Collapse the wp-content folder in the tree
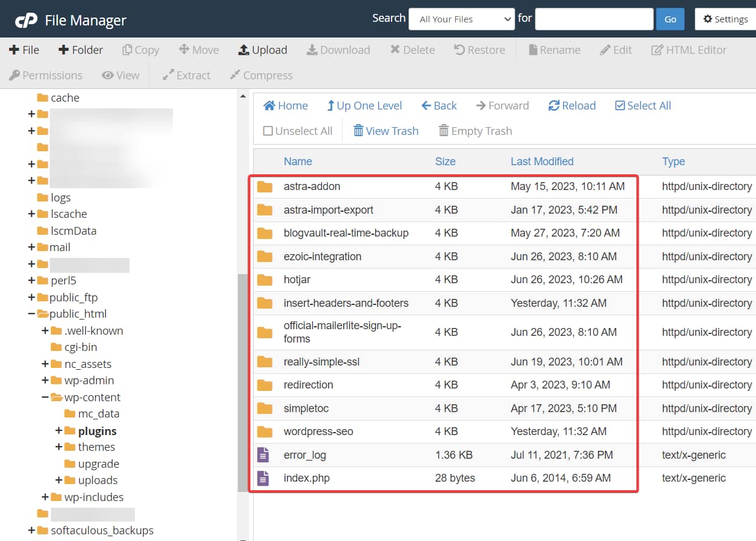The image size is (756, 541). (45, 397)
